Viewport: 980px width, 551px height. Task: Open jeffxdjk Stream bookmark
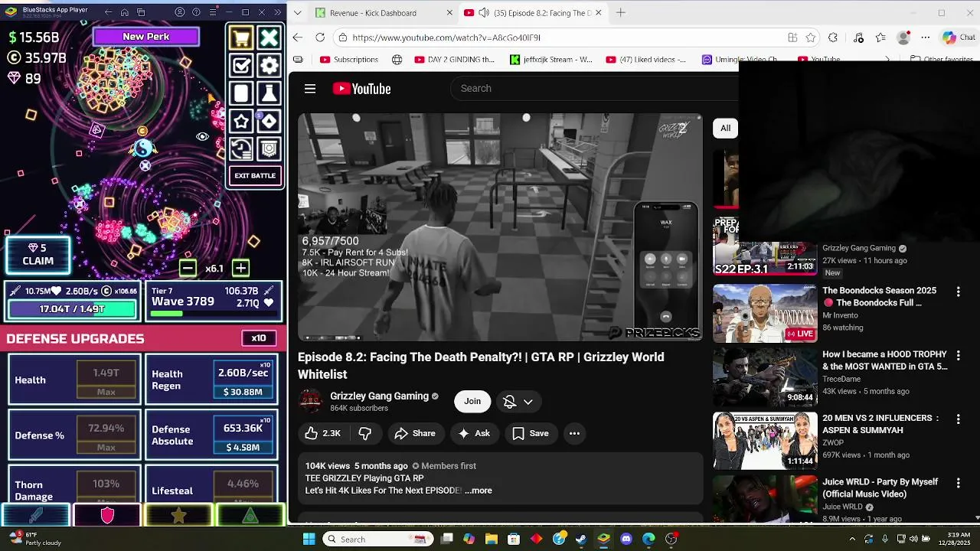click(551, 60)
